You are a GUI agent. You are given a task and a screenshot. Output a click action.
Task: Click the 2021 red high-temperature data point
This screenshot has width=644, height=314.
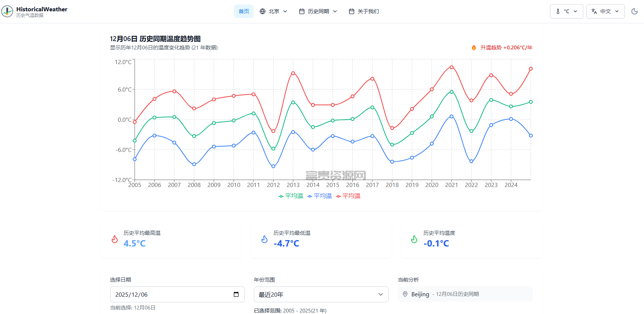coord(452,67)
